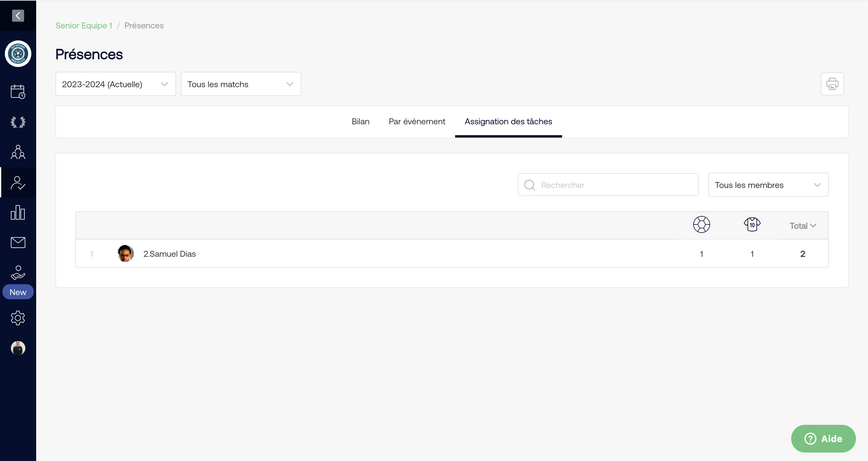Image resolution: width=868 pixels, height=461 pixels.
Task: Open the bar chart statistics icon
Action: pos(18,212)
